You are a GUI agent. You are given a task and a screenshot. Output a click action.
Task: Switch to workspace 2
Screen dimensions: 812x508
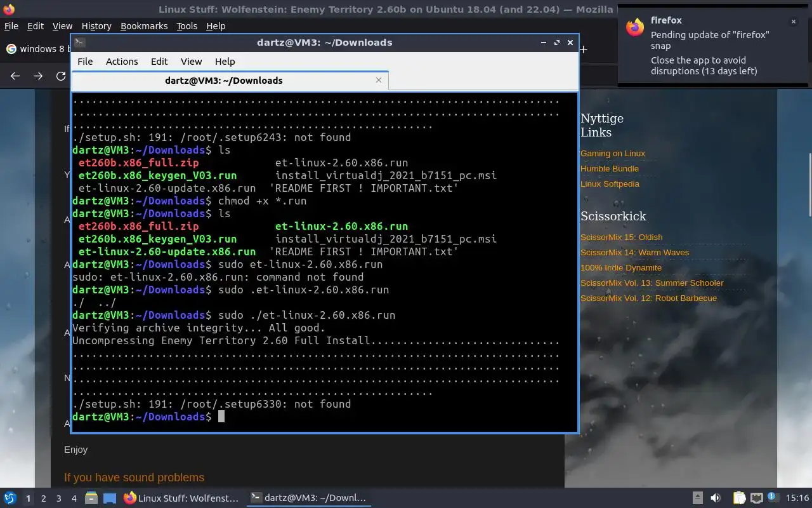pyautogui.click(x=43, y=498)
